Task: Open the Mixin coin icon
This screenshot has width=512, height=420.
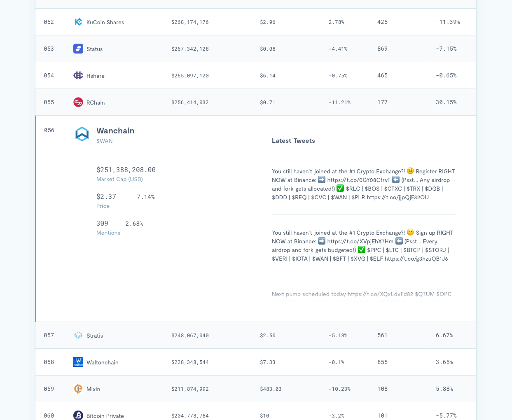Action: [x=78, y=389]
